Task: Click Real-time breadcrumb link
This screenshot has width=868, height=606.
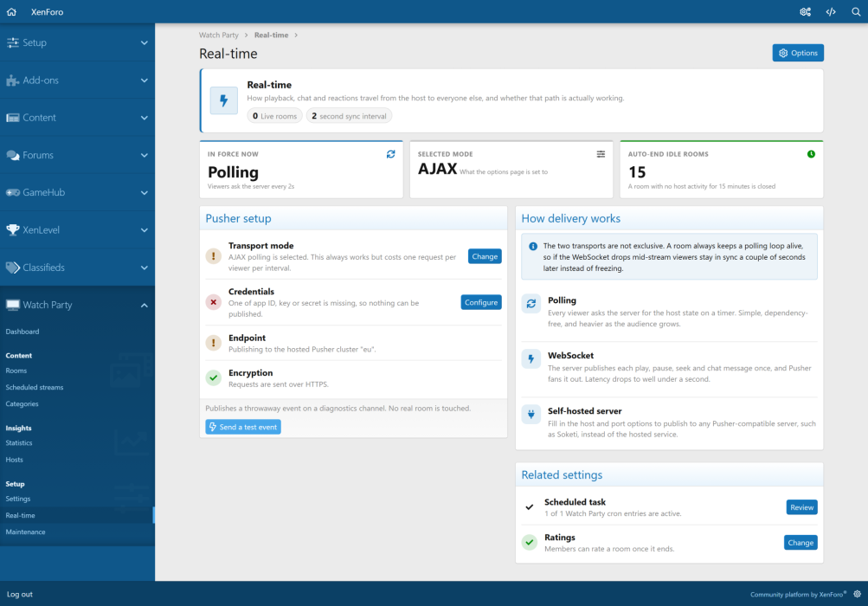Action: click(x=271, y=35)
